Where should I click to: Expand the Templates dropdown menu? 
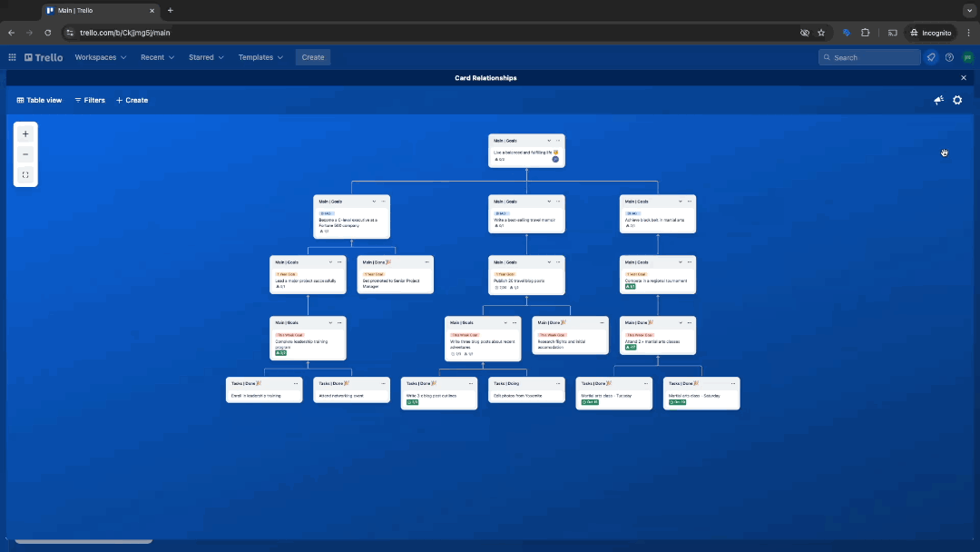pos(260,56)
